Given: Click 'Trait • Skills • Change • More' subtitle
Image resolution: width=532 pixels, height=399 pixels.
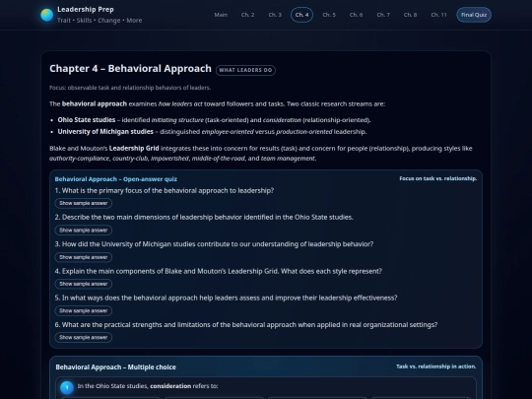Looking at the screenshot, I should (100, 21).
